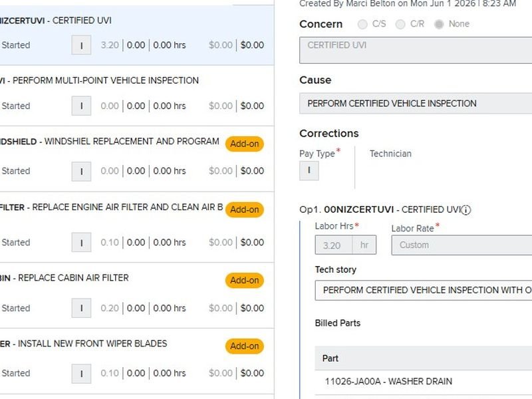Screen dimensions: 532x399
Task: Click pay type I badge on ENGINE AIR FILTER row
Action: [x=81, y=242]
